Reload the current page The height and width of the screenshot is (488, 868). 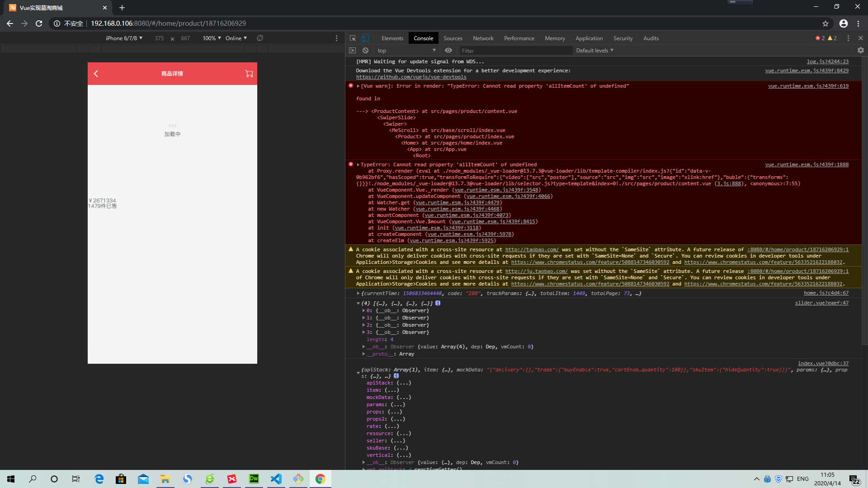coord(39,23)
